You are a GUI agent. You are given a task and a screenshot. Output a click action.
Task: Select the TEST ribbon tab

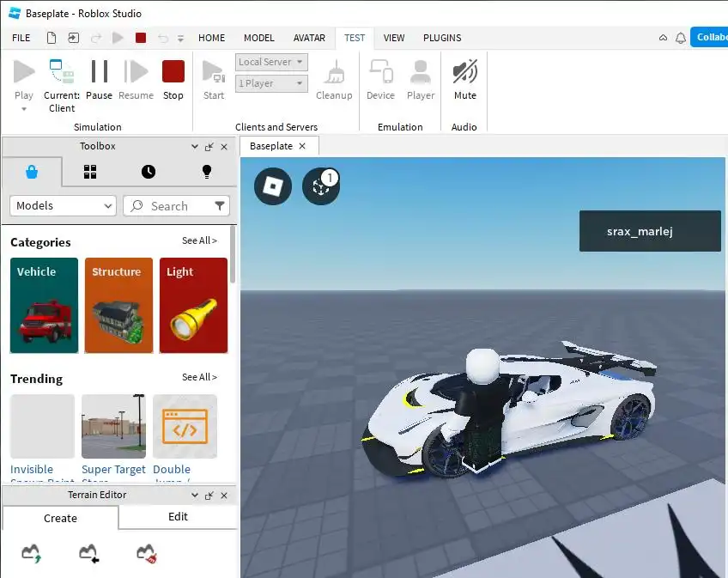pyautogui.click(x=355, y=38)
